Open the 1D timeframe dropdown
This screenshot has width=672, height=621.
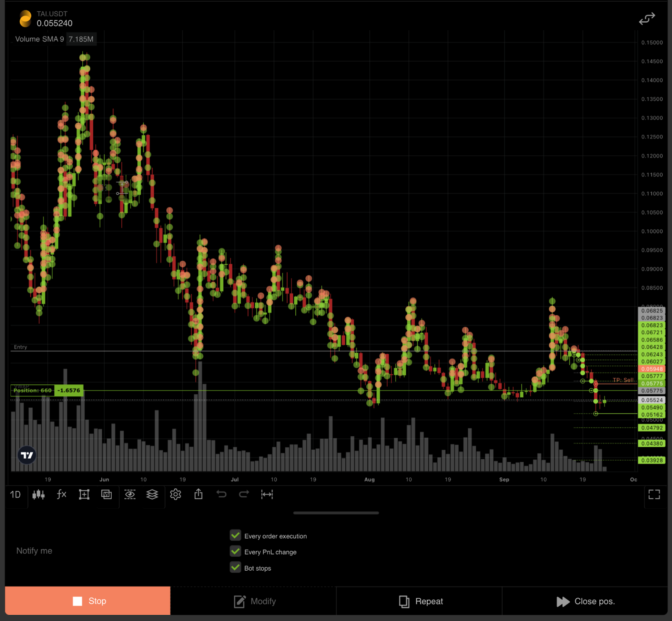pos(16,495)
